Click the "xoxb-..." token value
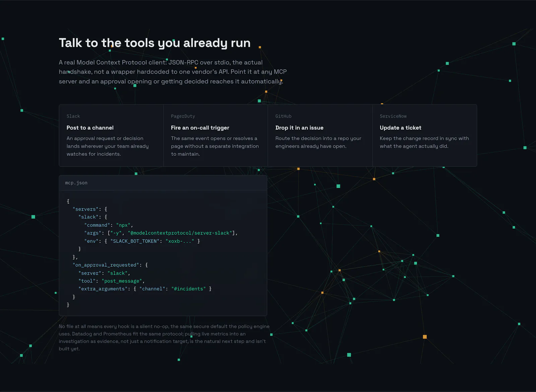 (x=180, y=241)
